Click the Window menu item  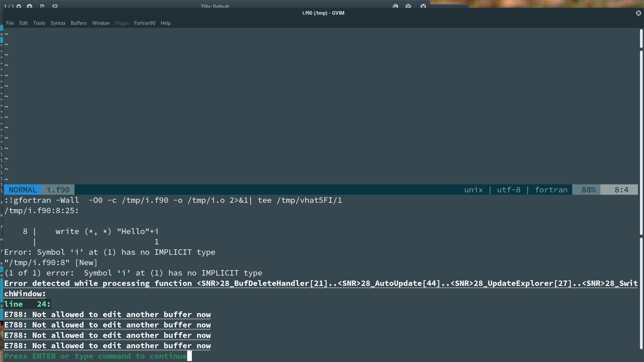pos(101,23)
